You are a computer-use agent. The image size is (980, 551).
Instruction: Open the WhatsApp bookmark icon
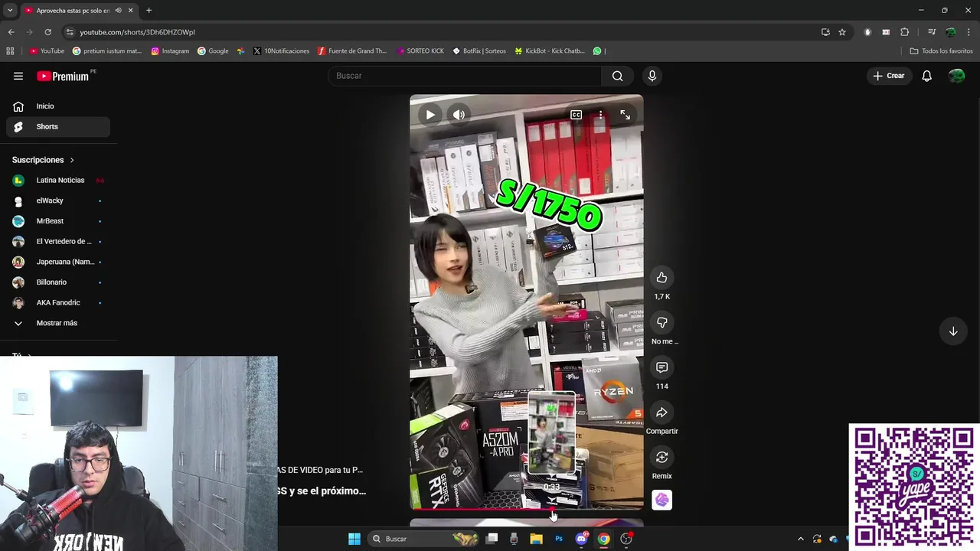[x=597, y=51]
